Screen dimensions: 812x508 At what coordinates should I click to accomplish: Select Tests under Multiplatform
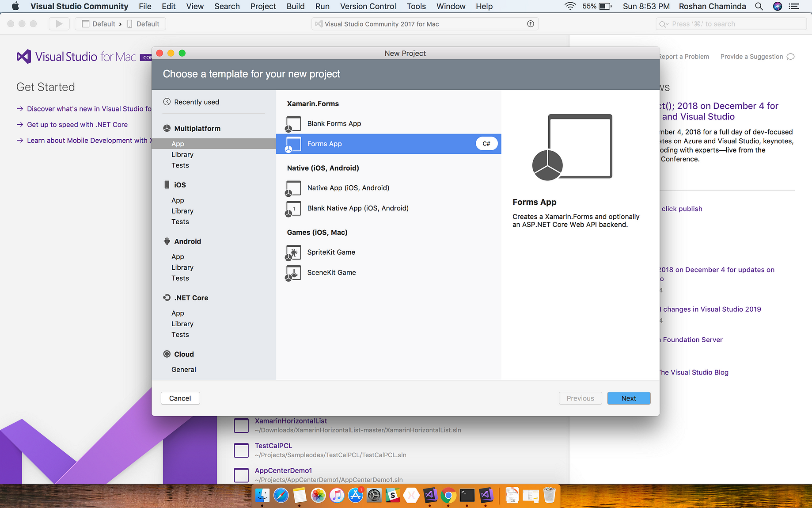(x=180, y=165)
